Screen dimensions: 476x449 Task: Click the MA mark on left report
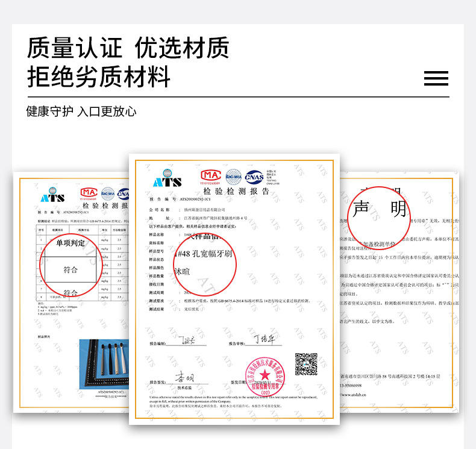click(89, 193)
